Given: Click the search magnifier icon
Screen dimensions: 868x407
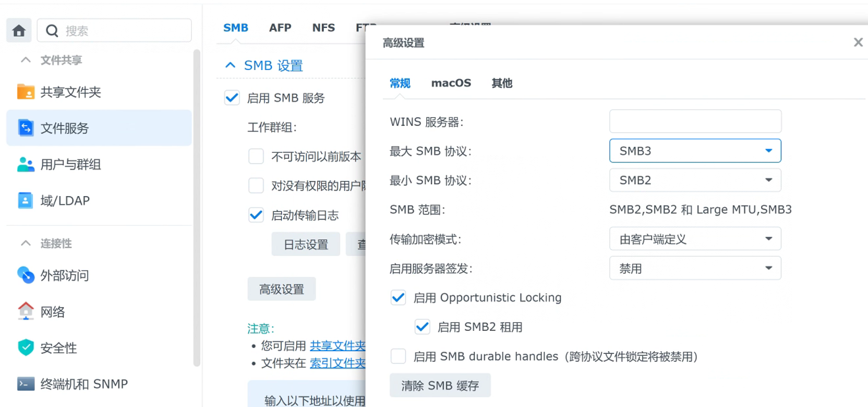Looking at the screenshot, I should [52, 31].
